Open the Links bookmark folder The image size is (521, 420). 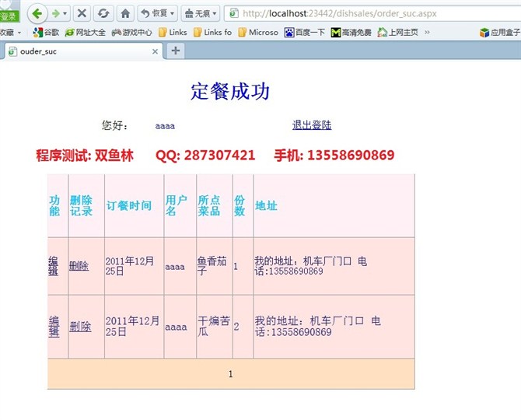coord(173,33)
